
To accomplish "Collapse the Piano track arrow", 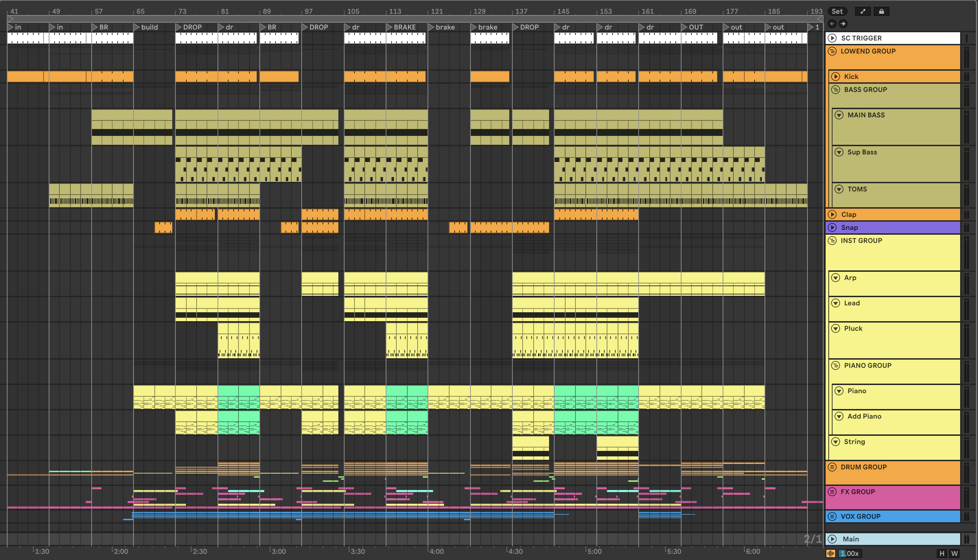I will point(839,391).
